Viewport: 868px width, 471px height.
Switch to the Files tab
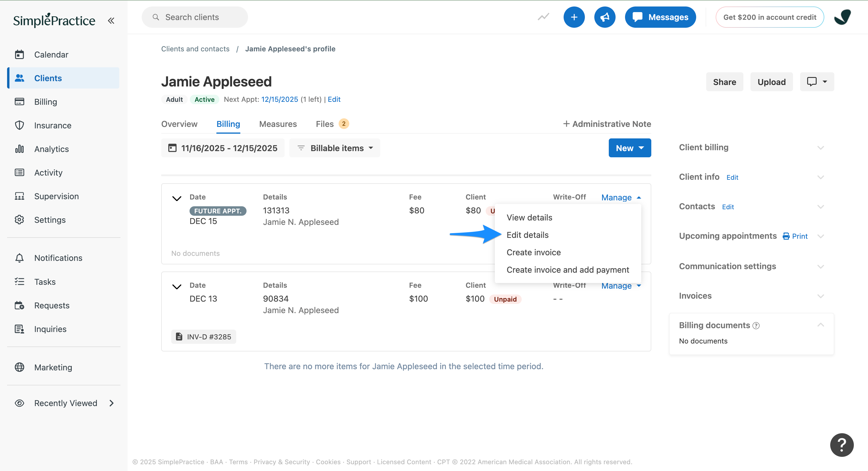pyautogui.click(x=332, y=124)
